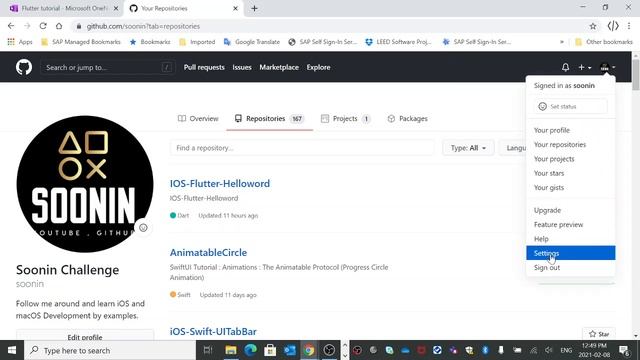Click the Windows taskbar search box

click(110, 350)
